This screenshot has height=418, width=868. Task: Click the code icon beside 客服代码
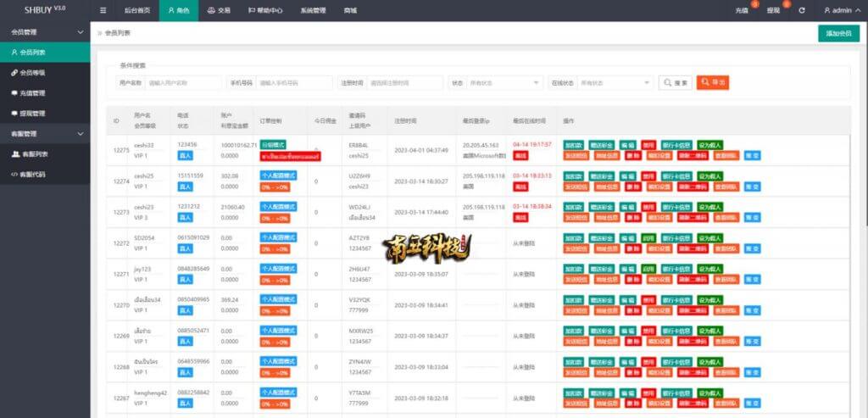click(x=15, y=175)
